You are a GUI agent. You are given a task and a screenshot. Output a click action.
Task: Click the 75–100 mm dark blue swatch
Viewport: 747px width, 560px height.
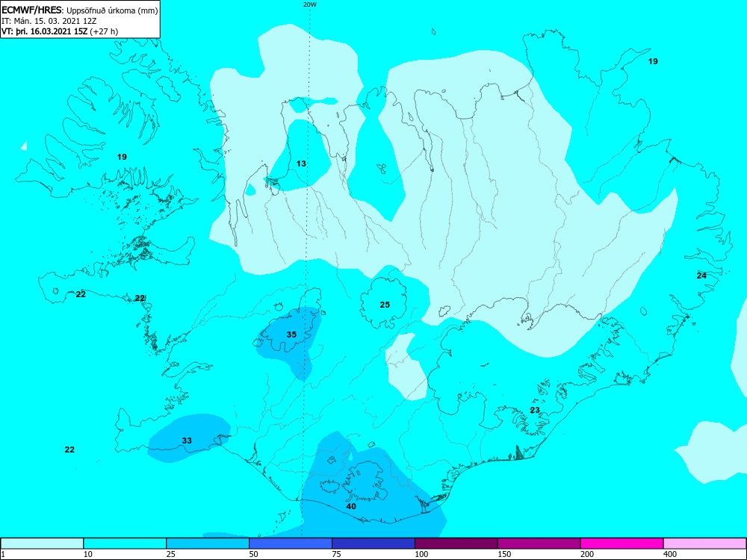pos(373,544)
